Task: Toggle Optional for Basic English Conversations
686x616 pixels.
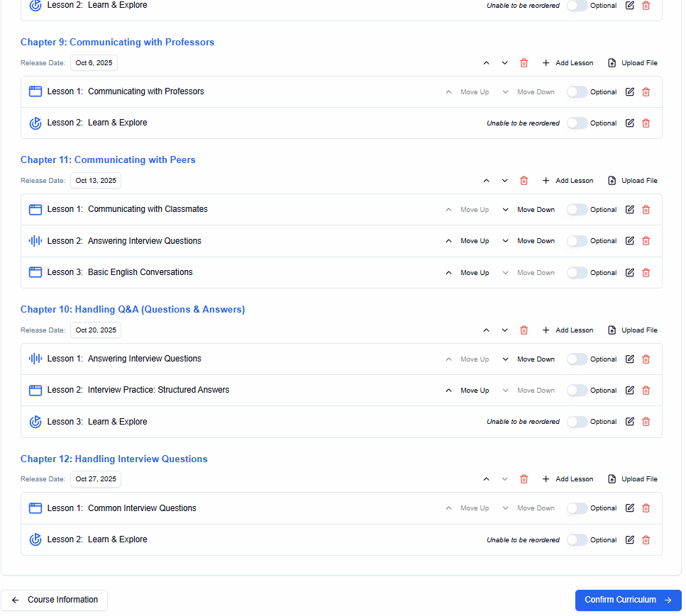Action: click(x=577, y=272)
